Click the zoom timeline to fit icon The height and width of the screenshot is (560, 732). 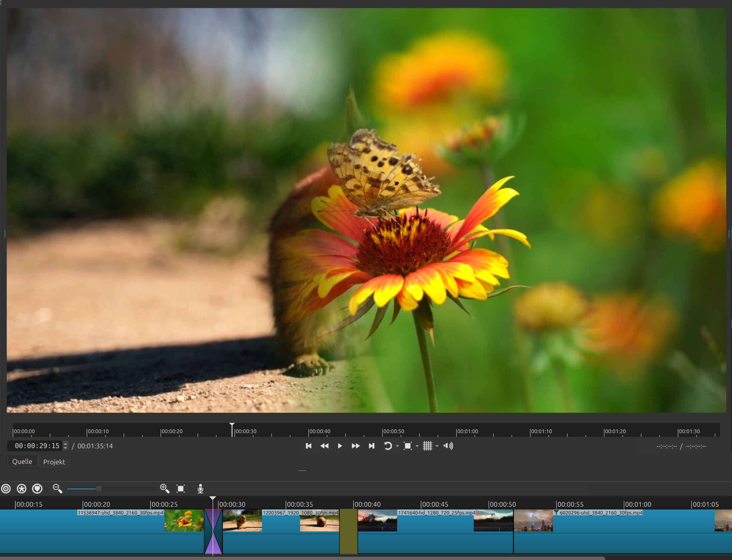(x=181, y=489)
